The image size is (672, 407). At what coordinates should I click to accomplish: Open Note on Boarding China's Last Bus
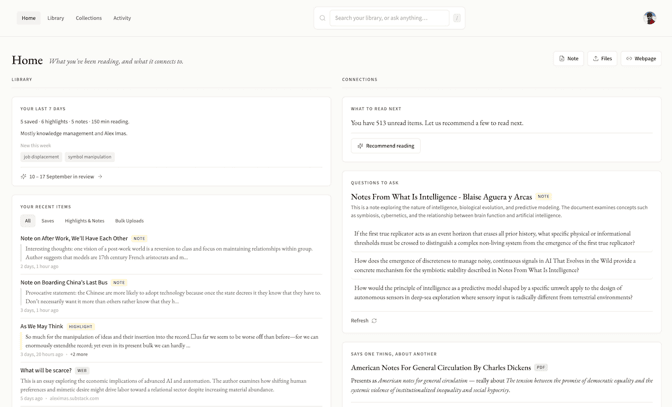click(64, 282)
